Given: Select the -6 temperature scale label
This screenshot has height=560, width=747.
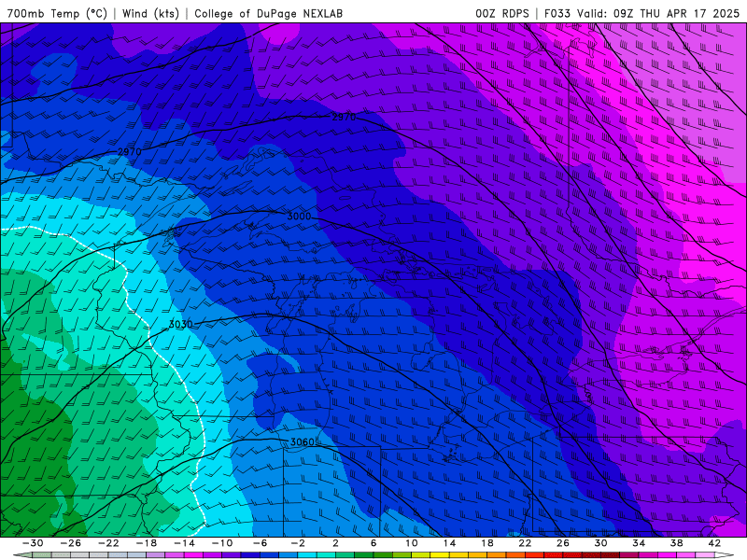Looking at the screenshot, I should coord(261,543).
